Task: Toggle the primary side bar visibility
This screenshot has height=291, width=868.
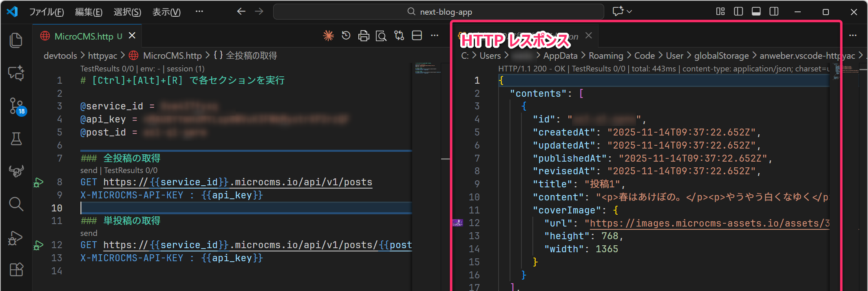Action: pos(738,11)
